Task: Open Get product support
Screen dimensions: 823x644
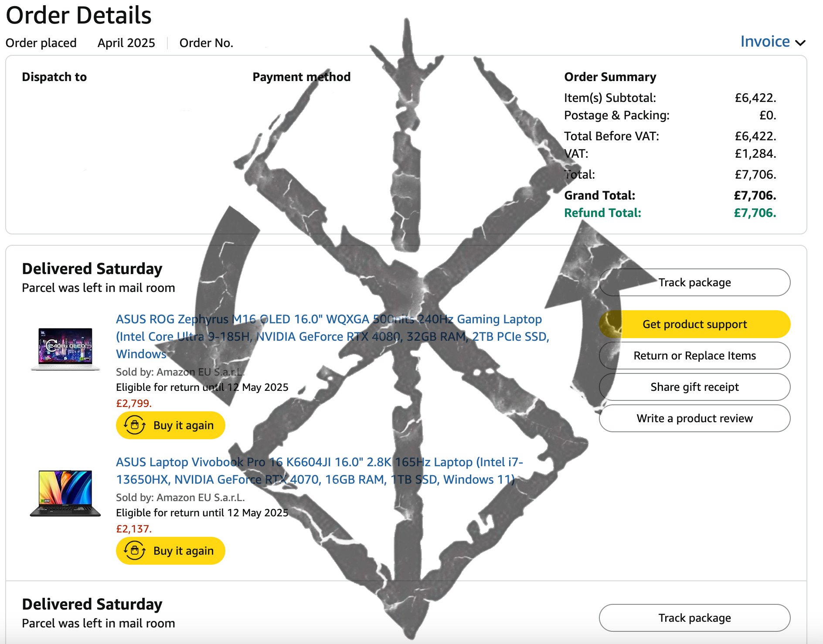Action: click(694, 324)
